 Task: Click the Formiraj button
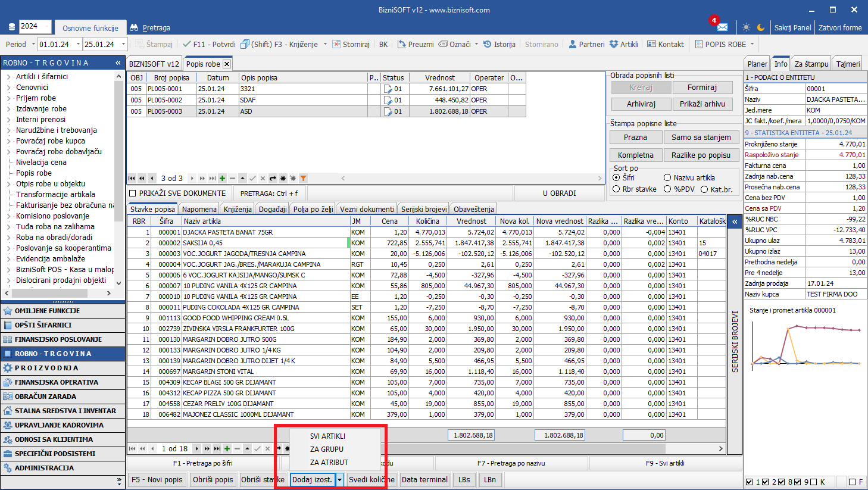pos(702,88)
